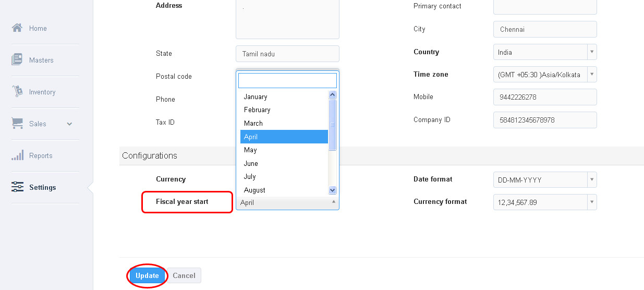Open the Time zone dropdown
This screenshot has width=644, height=290.
tap(544, 75)
